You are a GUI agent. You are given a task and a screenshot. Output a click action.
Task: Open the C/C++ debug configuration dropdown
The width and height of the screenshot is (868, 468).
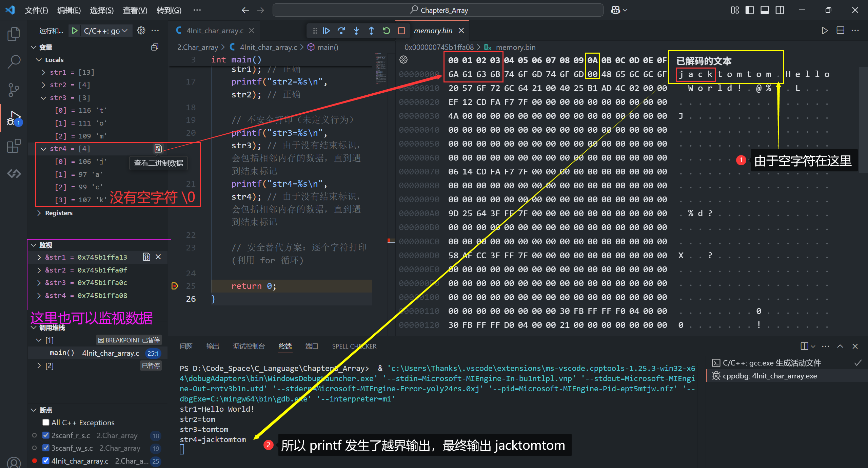105,31
